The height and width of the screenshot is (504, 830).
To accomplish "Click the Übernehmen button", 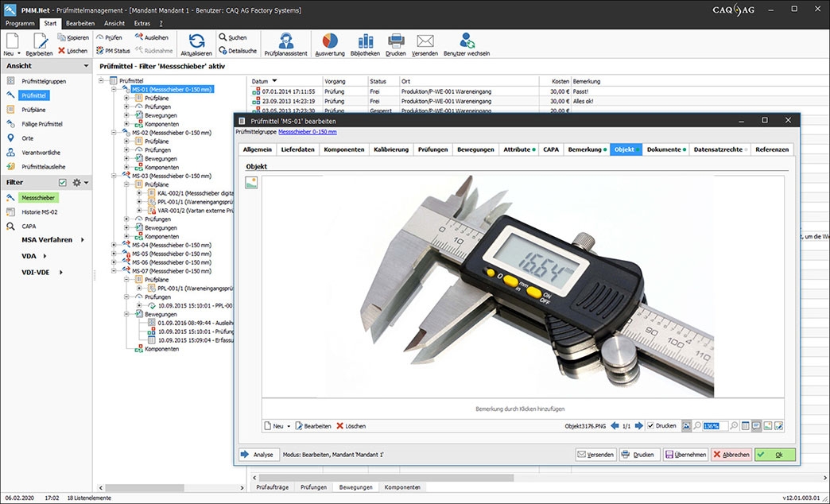I will (685, 455).
